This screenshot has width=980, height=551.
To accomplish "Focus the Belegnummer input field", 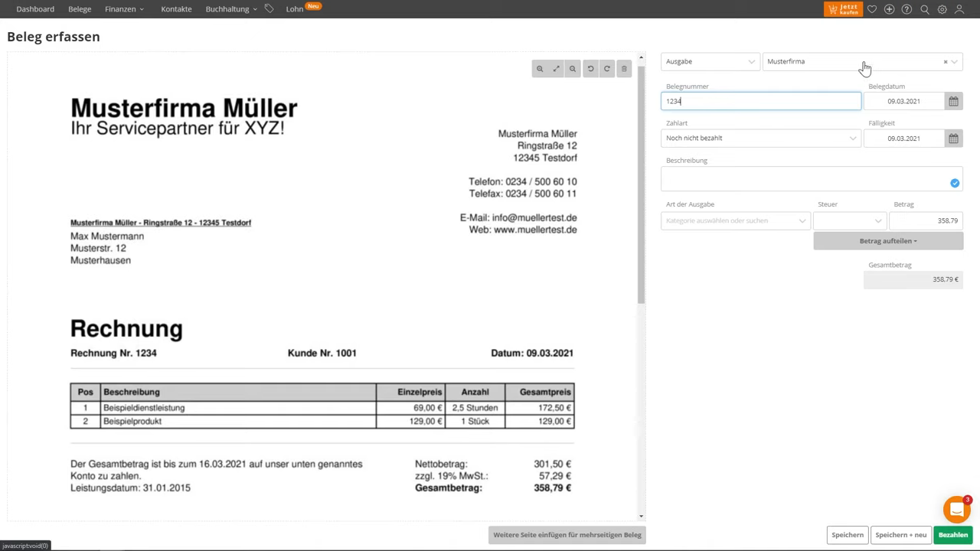I will click(760, 100).
